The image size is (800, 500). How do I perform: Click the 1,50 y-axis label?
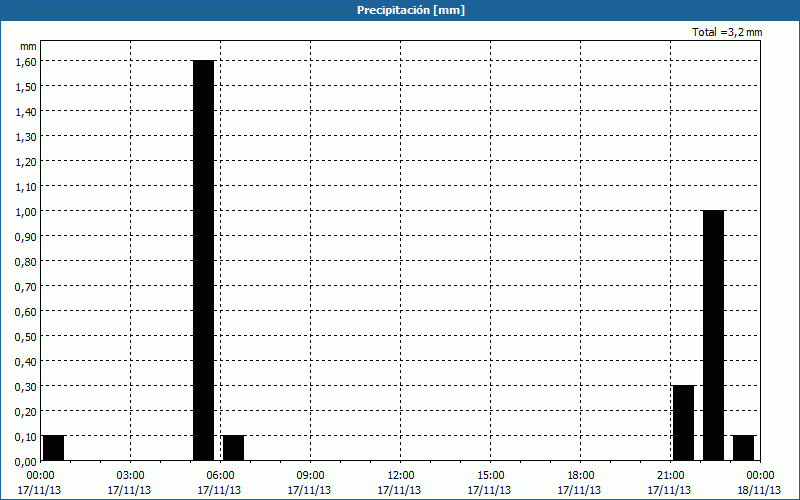pos(26,87)
